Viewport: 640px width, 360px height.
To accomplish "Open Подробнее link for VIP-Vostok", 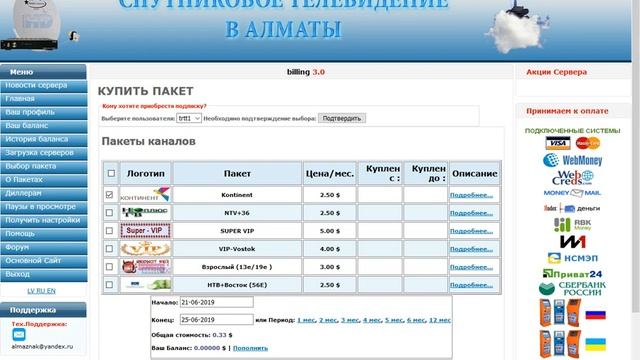I will pyautogui.click(x=471, y=249).
